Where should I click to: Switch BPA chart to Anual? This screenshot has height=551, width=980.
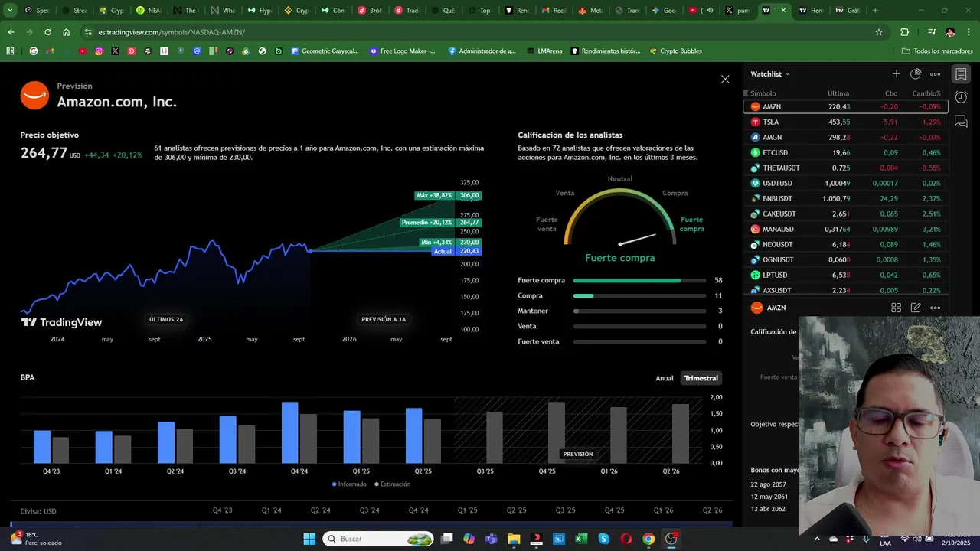pos(665,378)
